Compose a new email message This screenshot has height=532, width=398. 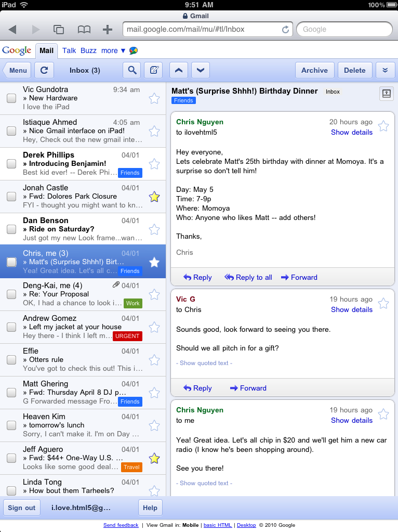coord(153,70)
